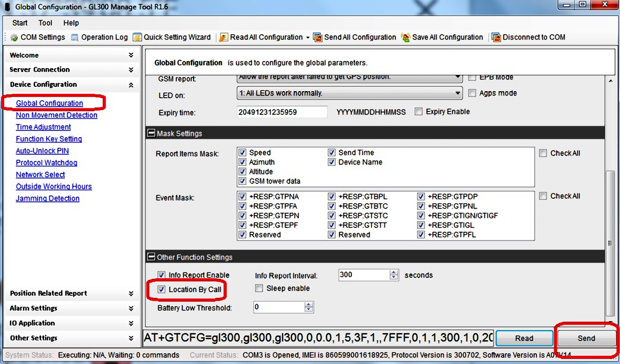
Task: Open Time Adjustment link
Action: pyautogui.click(x=43, y=127)
